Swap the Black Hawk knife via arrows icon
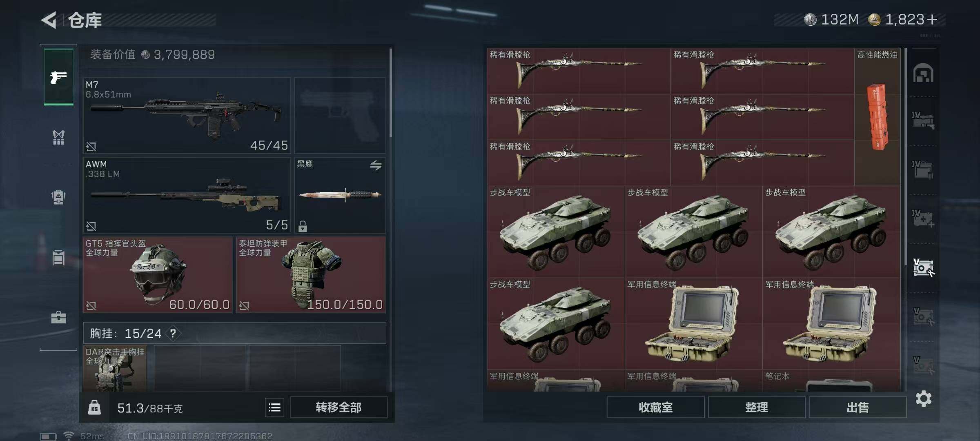The height and width of the screenshot is (441, 980). [376, 165]
